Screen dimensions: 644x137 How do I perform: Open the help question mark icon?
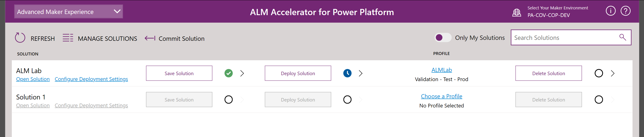click(x=625, y=11)
